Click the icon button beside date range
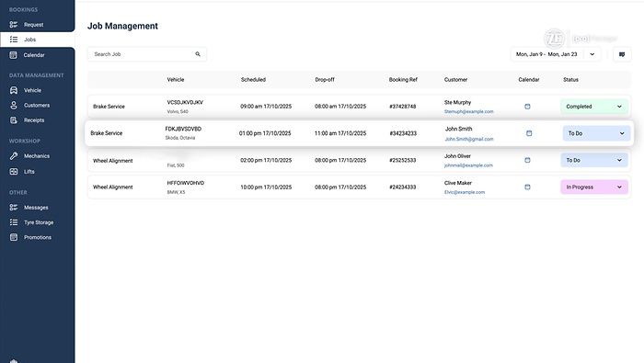The image size is (644, 363). 622,54
